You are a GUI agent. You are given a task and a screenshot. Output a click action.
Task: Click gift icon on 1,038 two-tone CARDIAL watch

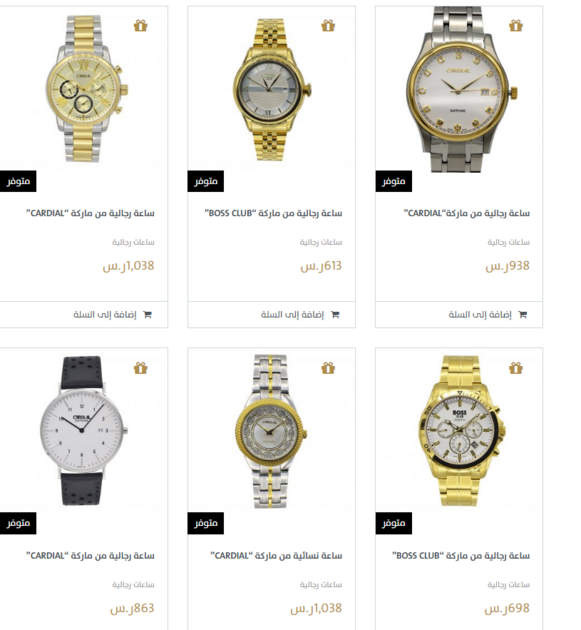click(x=141, y=26)
